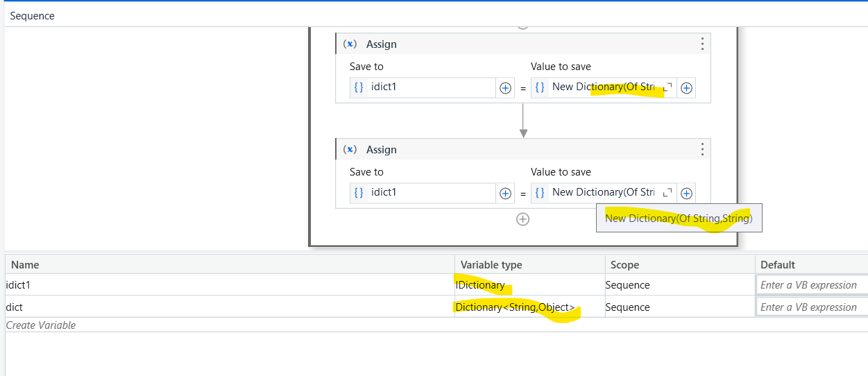Click Default value field for dict variable

810,307
